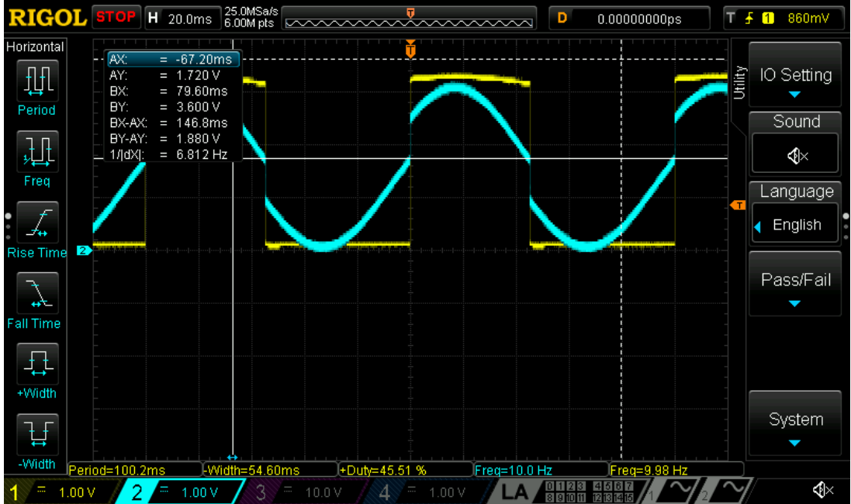Viewport: 851px width, 504px height.
Task: Select the horizontal timebase 20.0ms field
Action: point(183,19)
